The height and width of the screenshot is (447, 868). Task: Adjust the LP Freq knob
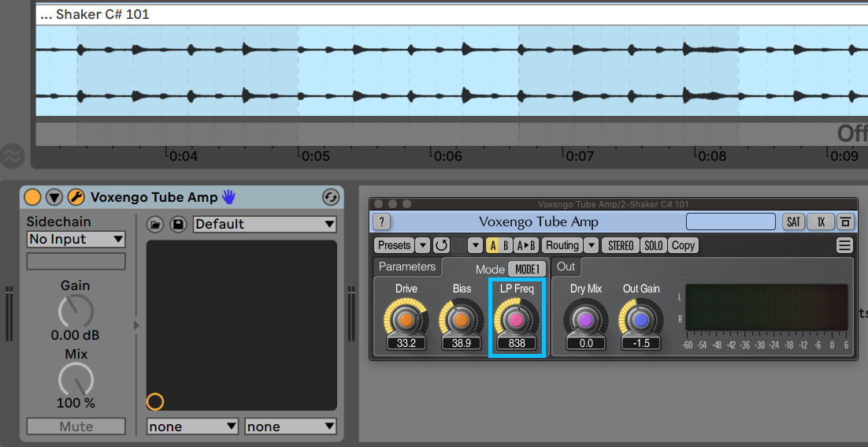point(517,319)
